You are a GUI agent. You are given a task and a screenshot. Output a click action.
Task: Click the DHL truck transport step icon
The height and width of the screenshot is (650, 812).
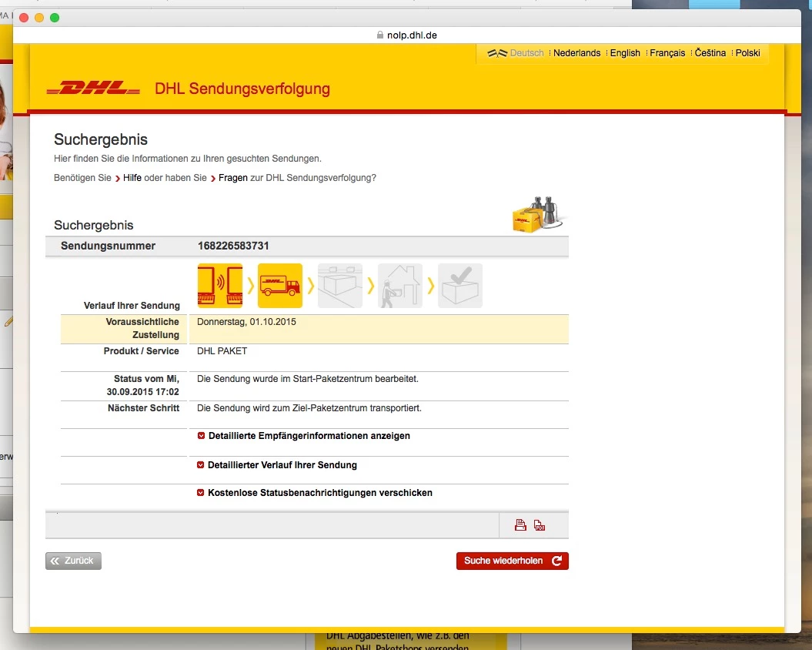[x=280, y=286]
